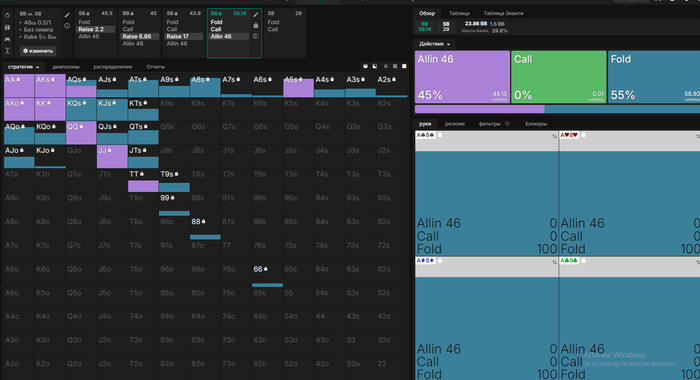
Task: Toggle the lock on A5s matrix cell
Action: tap(301, 79)
